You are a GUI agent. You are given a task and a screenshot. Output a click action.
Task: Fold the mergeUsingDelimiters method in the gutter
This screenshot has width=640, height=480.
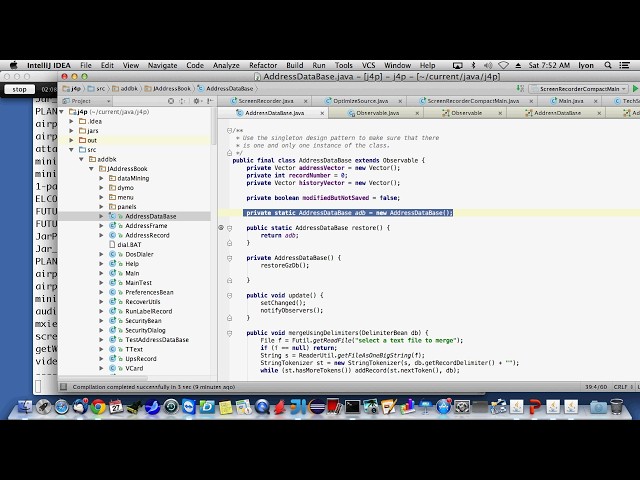(x=229, y=333)
